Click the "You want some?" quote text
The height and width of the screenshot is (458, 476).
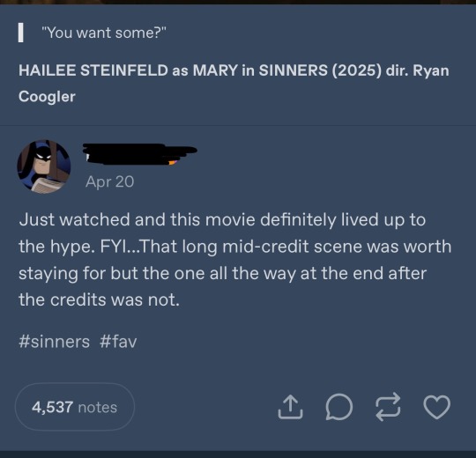click(104, 33)
